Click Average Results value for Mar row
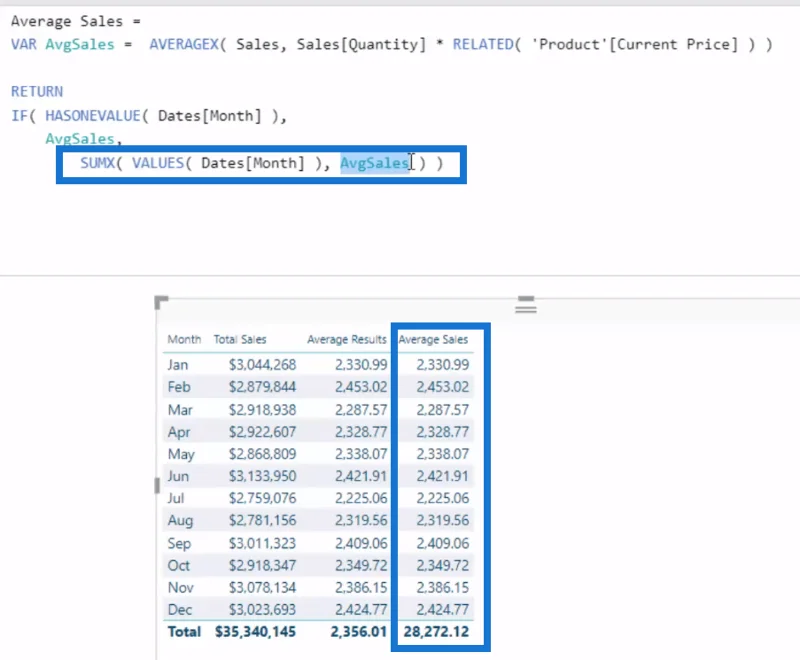 pos(361,410)
